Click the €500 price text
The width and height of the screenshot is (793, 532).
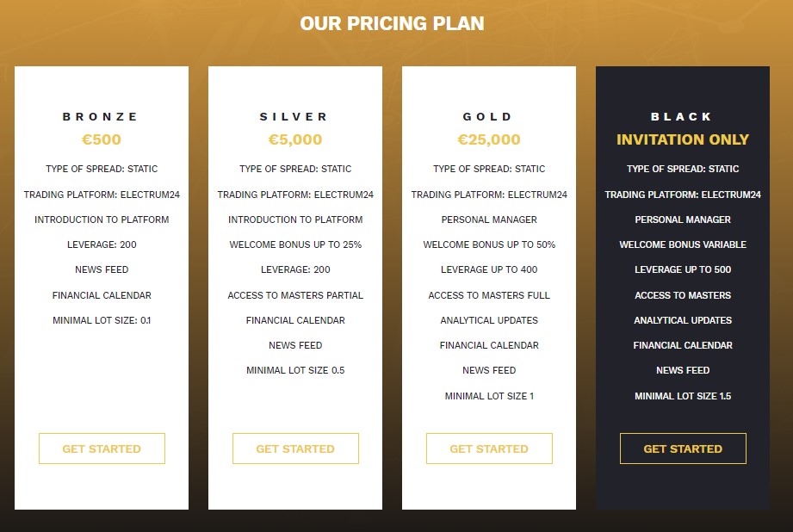(x=102, y=139)
